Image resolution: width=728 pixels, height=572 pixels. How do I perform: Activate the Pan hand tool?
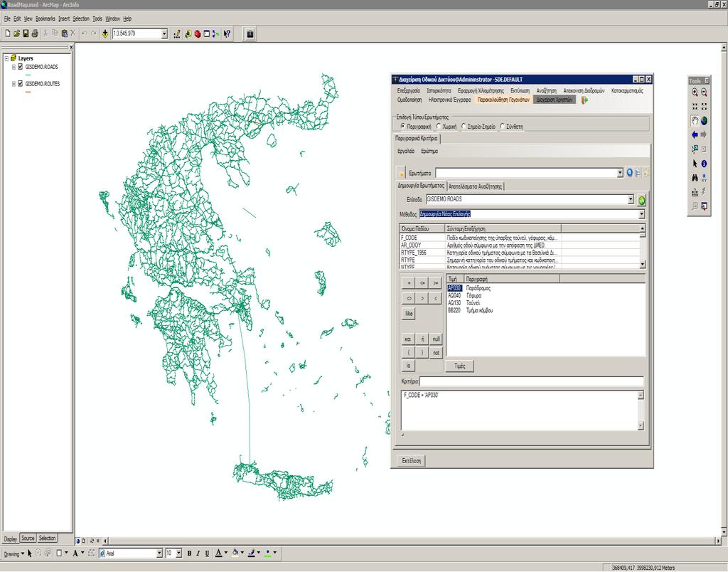[695, 121]
